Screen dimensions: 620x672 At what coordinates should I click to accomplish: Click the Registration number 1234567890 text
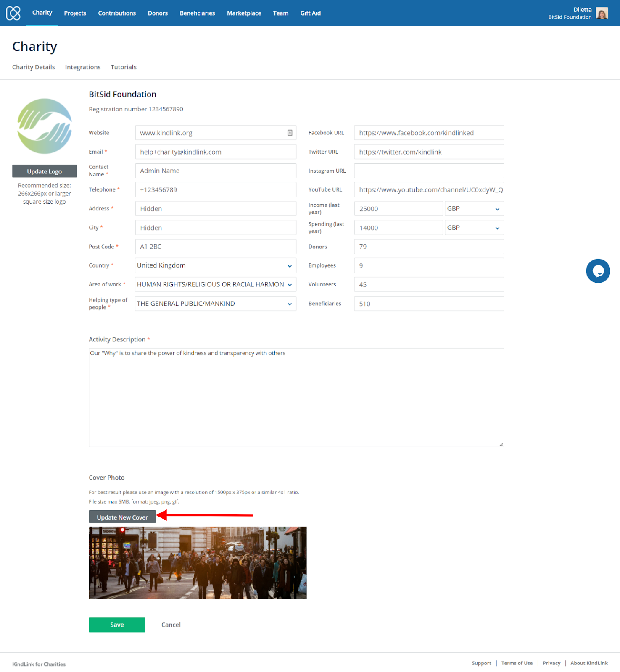pyautogui.click(x=136, y=109)
